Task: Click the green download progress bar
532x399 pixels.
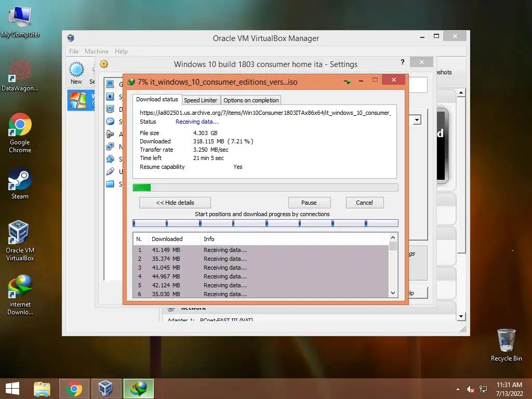Action: click(265, 188)
